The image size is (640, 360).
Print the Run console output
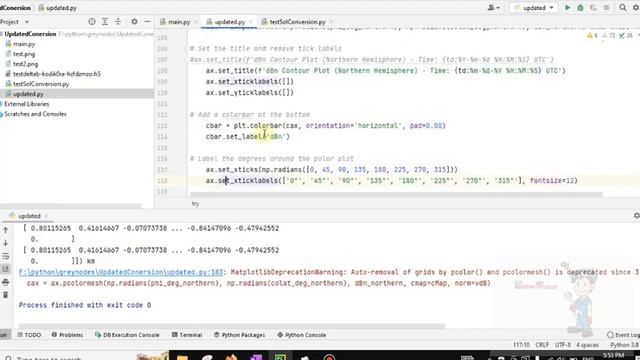[6, 282]
